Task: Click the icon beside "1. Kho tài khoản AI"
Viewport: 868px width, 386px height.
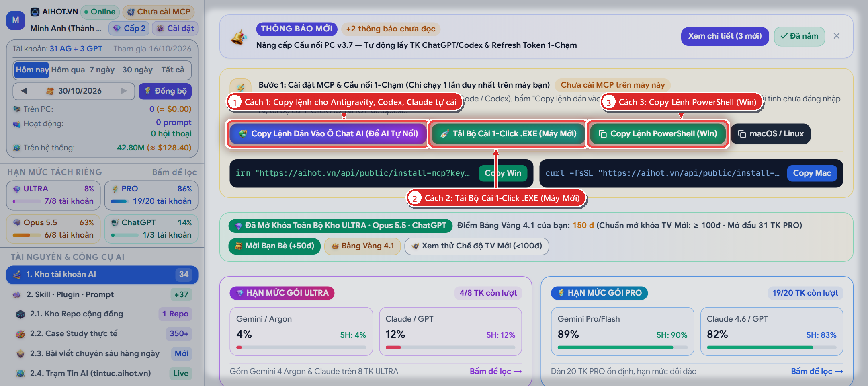Action: (17, 275)
